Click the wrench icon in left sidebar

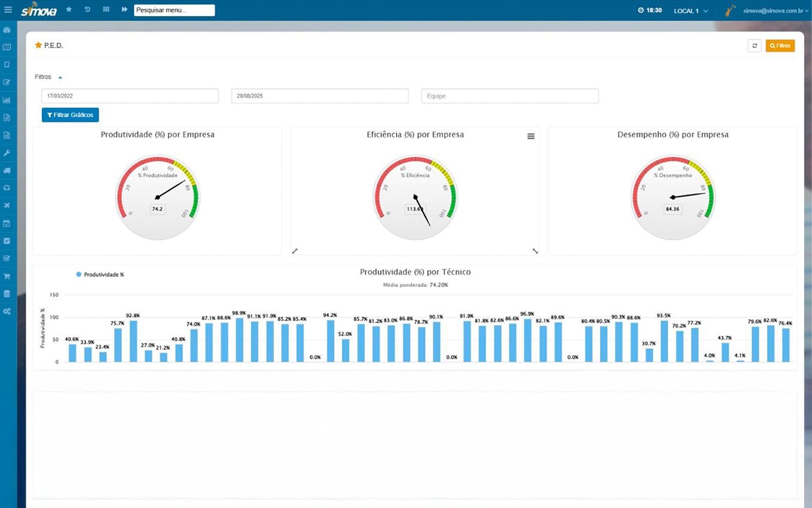point(7,153)
